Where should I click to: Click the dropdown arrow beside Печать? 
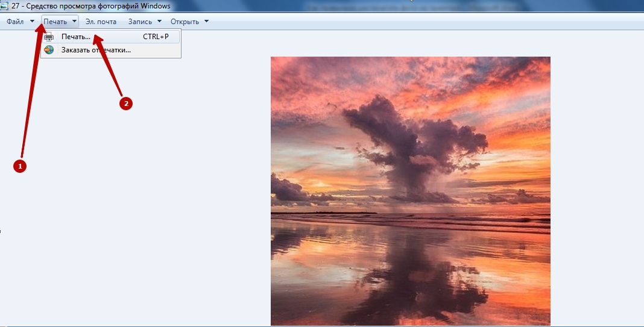coord(74,22)
